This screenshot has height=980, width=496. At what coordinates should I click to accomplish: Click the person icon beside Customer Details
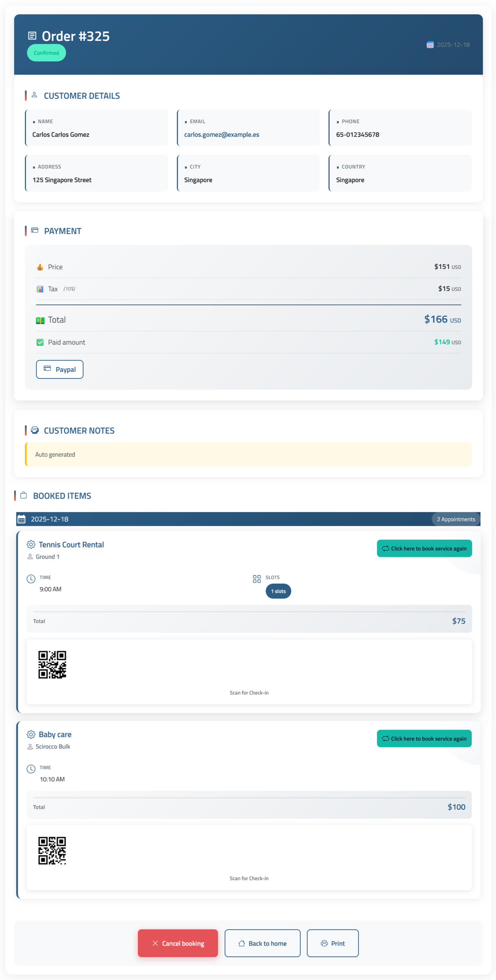click(x=34, y=95)
